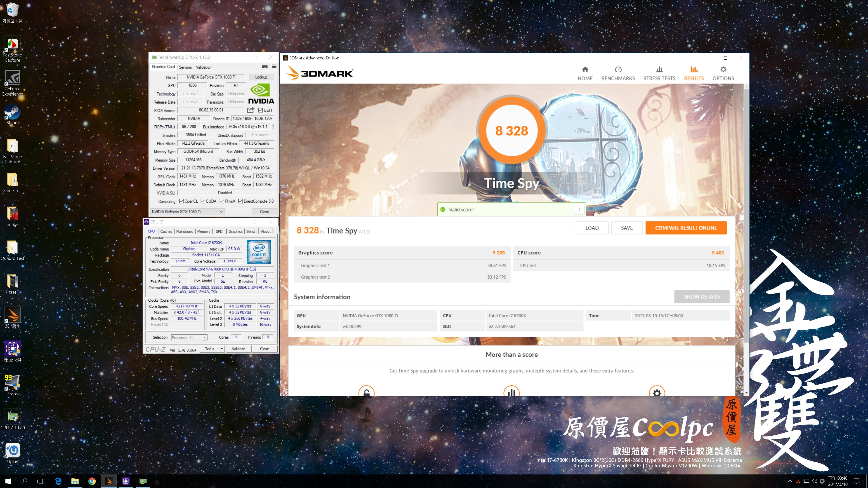Open the Game Test folder icon
The image size is (868, 488).
12,183
